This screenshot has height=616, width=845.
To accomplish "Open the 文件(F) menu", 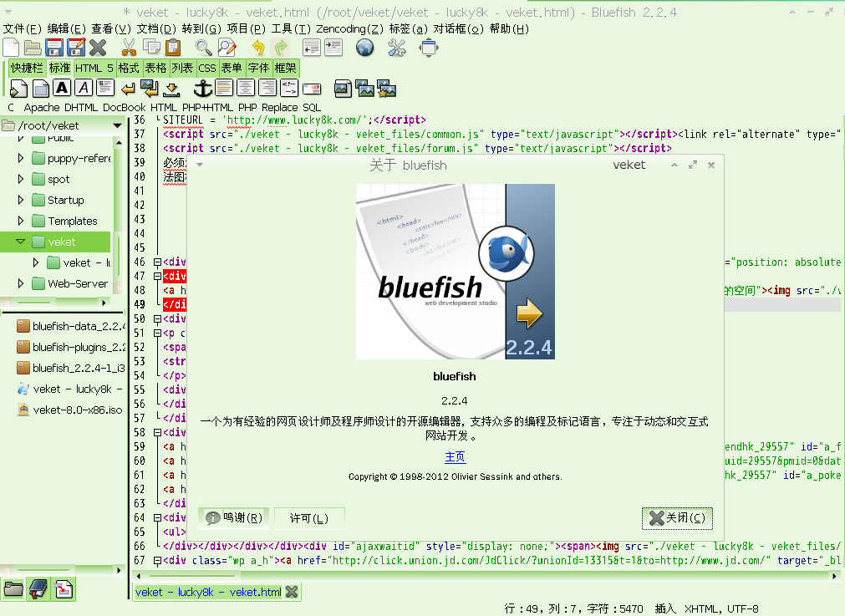I will (x=22, y=28).
